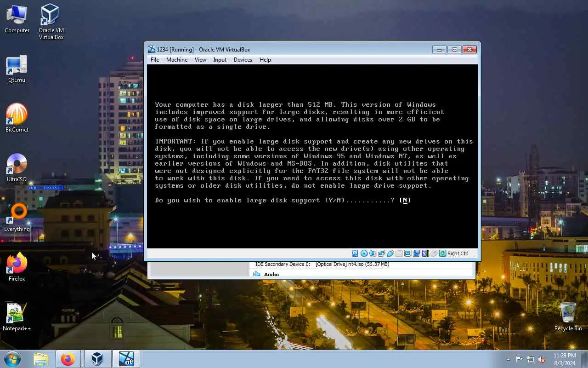588x368 pixels.
Task: Switch to VirtualBox Manager in the taskbar
Action: 97,359
